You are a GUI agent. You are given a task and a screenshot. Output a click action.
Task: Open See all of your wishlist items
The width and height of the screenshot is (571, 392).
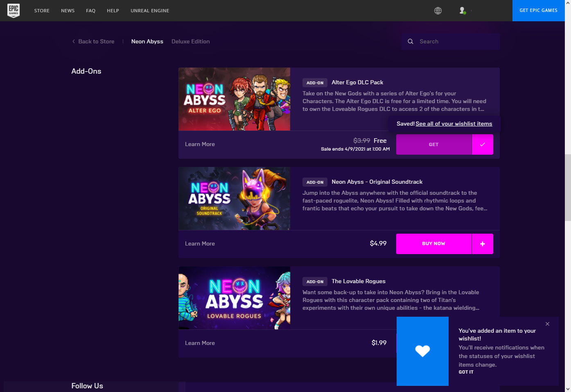pos(454,124)
